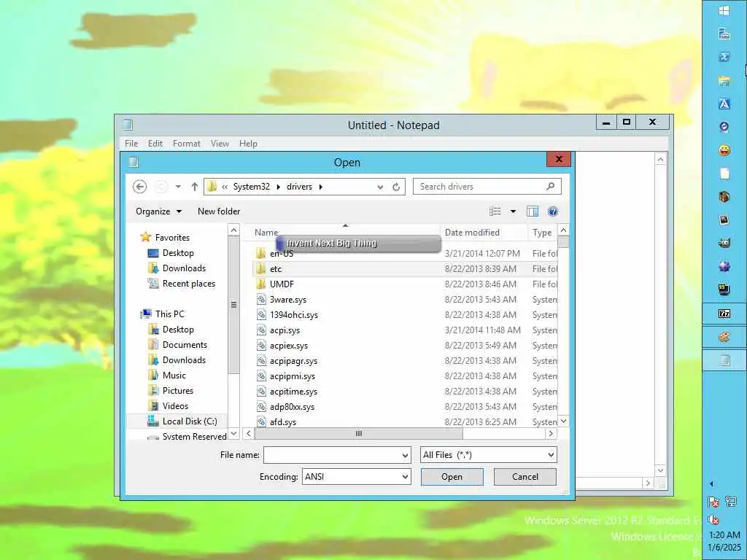Open the Help question-mark icon
This screenshot has height=560, width=747.
pos(553,211)
